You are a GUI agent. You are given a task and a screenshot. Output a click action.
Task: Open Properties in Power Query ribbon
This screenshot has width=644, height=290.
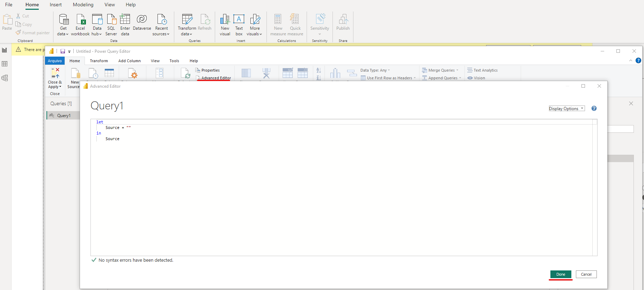tap(207, 70)
